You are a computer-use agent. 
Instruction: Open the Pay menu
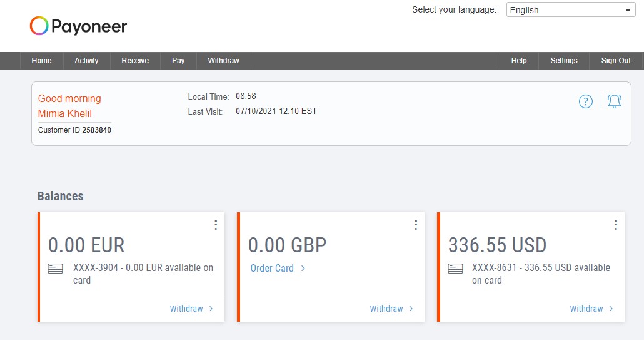178,61
